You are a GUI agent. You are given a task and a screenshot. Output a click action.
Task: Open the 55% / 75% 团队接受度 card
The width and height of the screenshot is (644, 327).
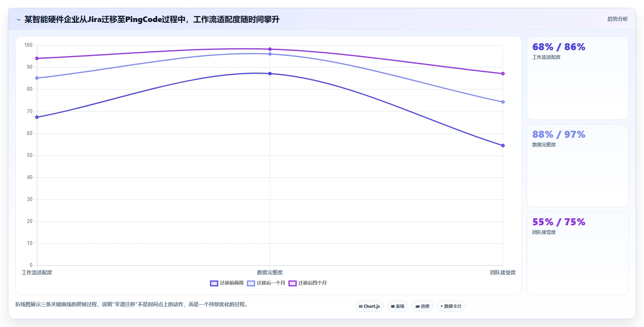pyautogui.click(x=578, y=253)
